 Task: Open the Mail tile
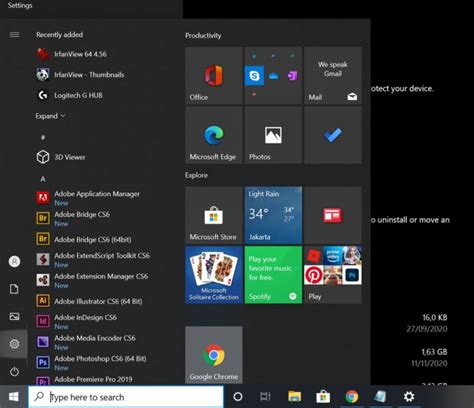click(333, 76)
